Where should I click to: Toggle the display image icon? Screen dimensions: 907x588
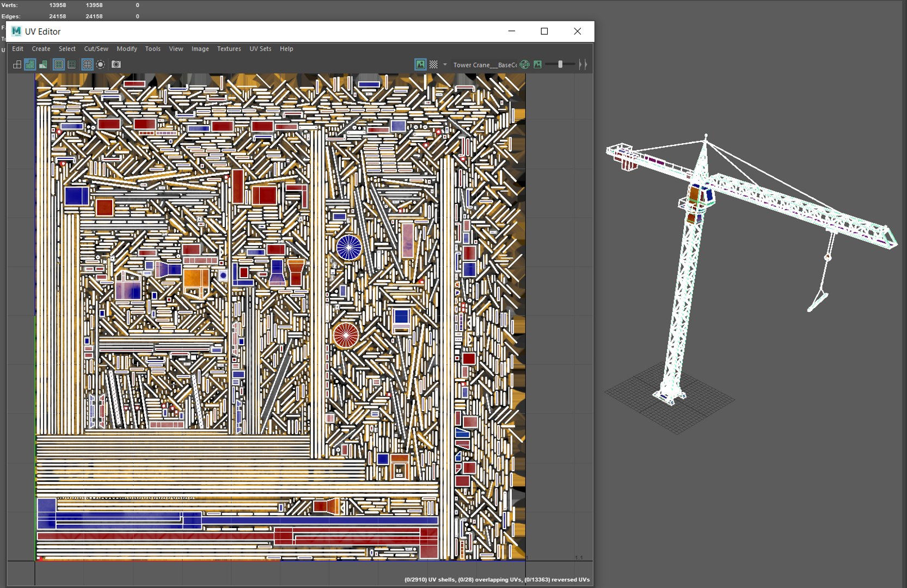point(420,65)
